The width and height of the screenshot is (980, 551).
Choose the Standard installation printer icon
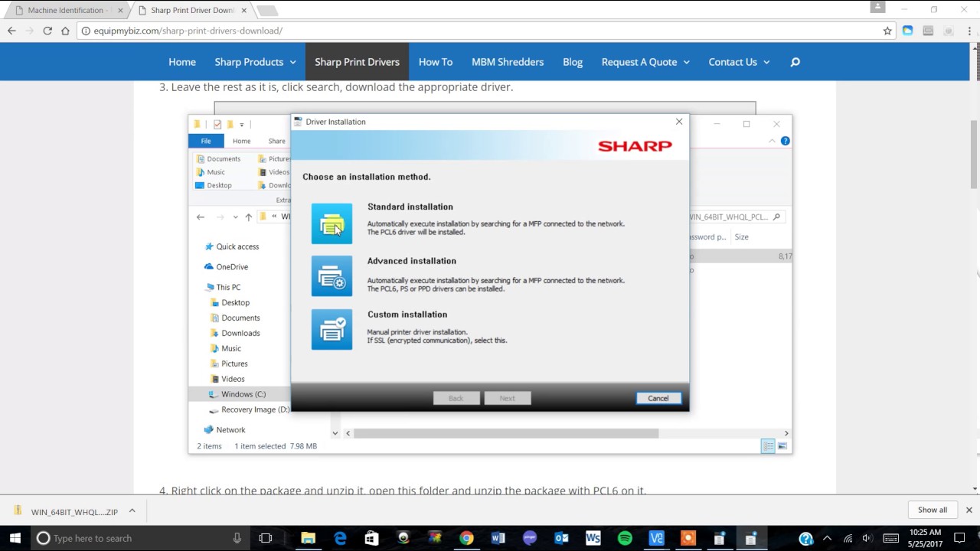click(332, 223)
